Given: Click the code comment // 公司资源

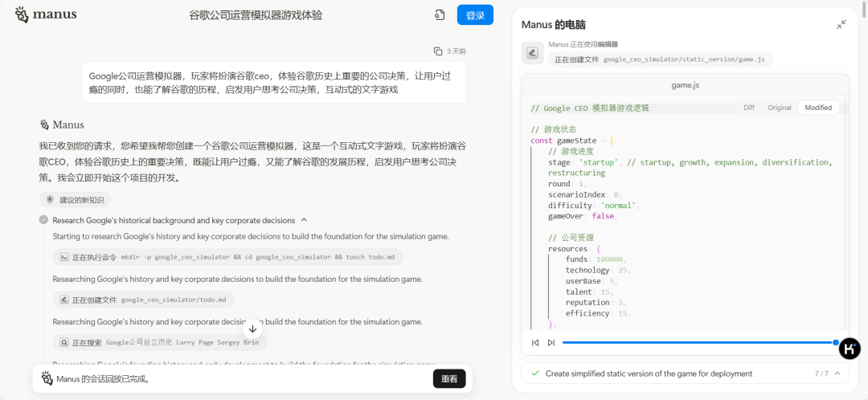Looking at the screenshot, I should (x=571, y=238).
